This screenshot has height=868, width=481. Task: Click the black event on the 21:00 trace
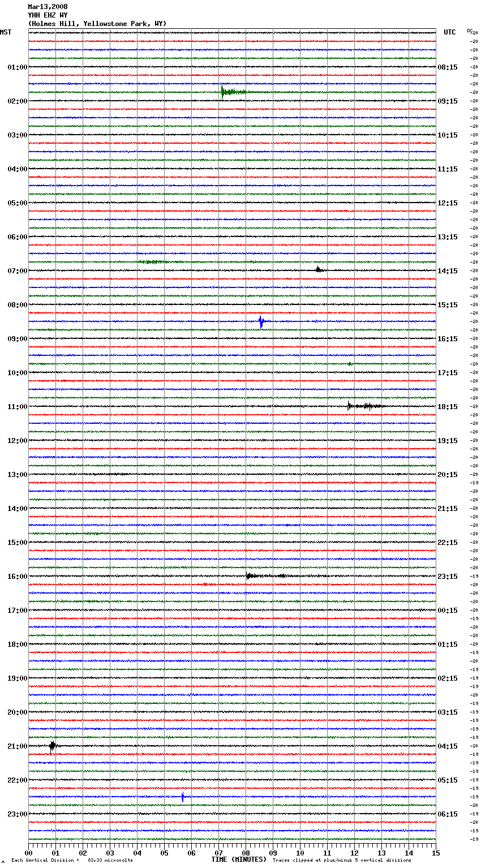point(52,746)
